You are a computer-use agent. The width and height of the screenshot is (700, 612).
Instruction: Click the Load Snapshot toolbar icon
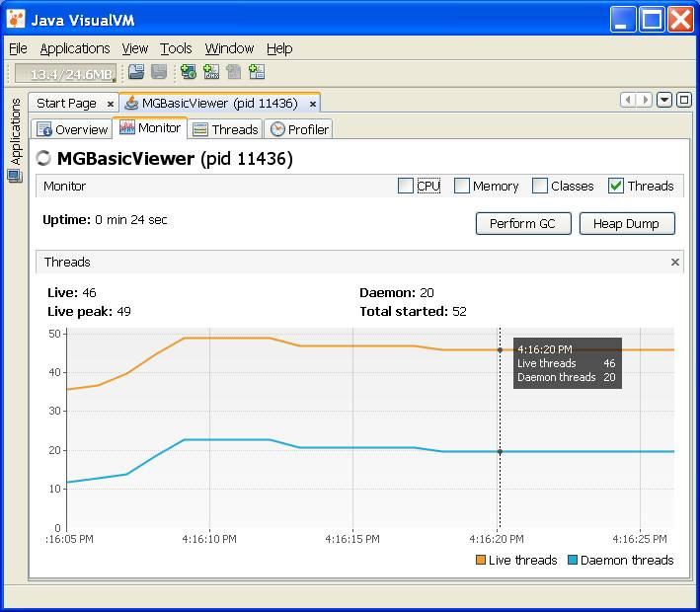[136, 72]
